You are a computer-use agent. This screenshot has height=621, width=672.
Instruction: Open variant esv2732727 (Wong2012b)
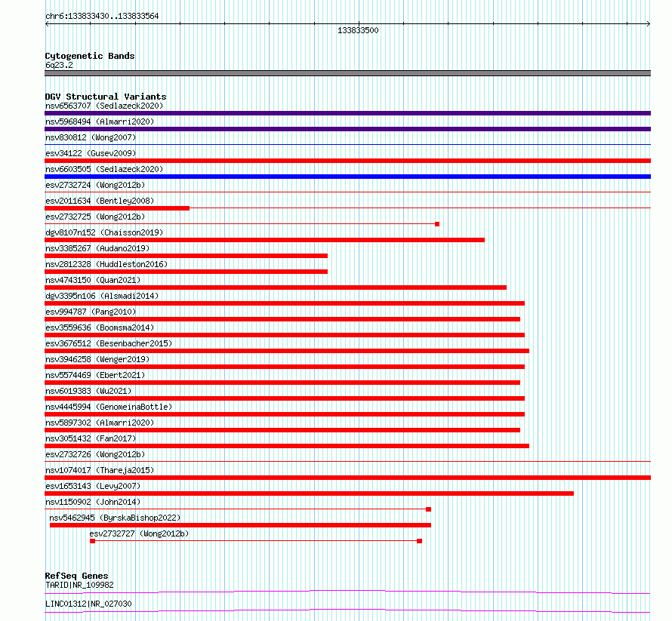139,533
